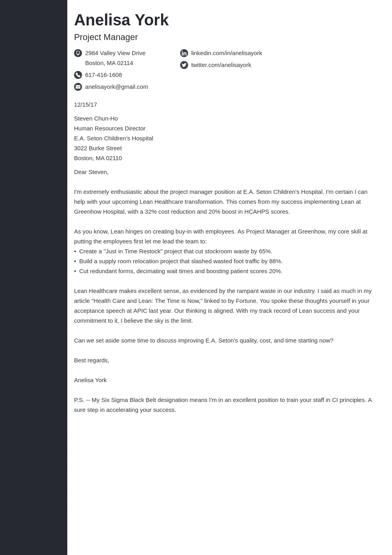Viewport: 392px width, 555px height.
Task: Click the phone icon
Action: [78, 75]
